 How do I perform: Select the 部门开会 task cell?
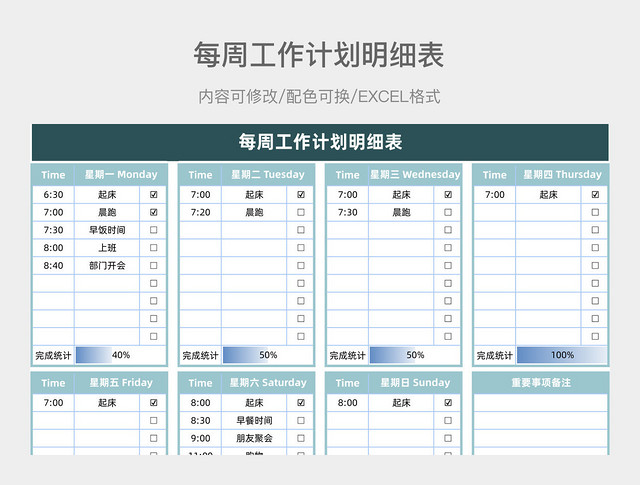tap(107, 265)
